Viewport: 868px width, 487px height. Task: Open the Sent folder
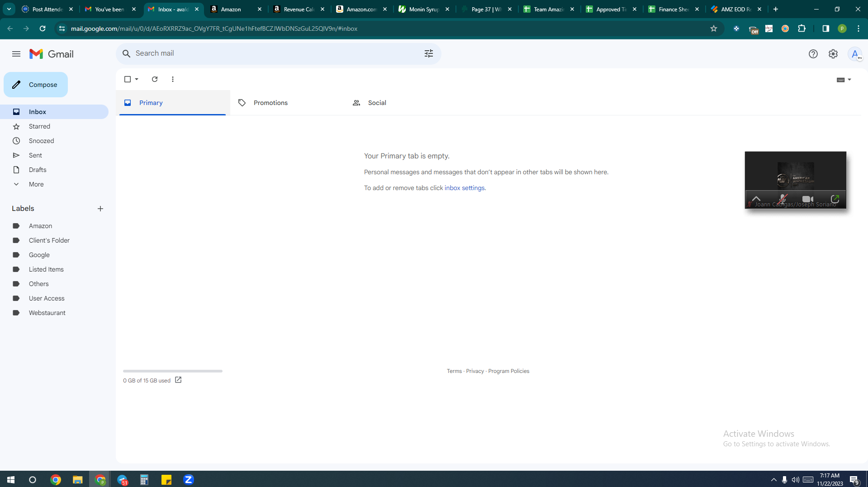(x=54, y=155)
